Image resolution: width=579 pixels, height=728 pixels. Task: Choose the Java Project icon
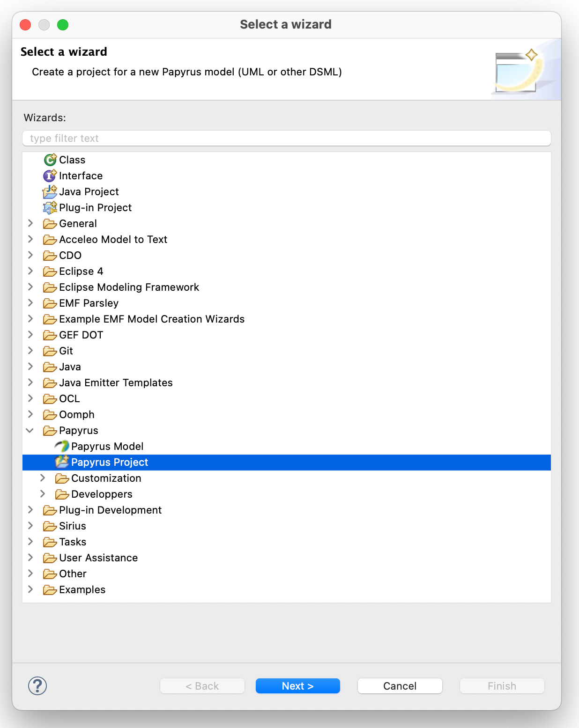(x=50, y=191)
